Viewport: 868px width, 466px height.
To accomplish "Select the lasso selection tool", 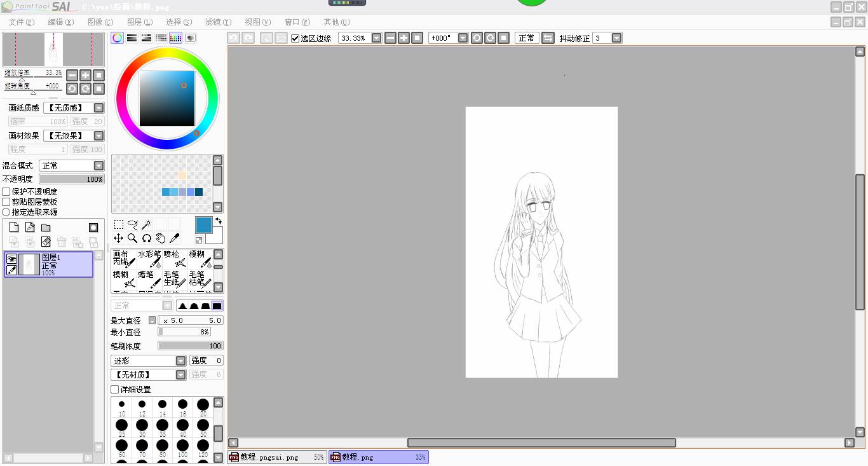I will coord(133,224).
